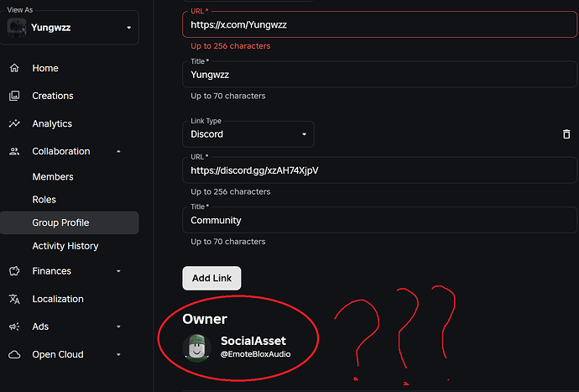
Task: Click the Localization translate icon
Action: pyautogui.click(x=14, y=299)
